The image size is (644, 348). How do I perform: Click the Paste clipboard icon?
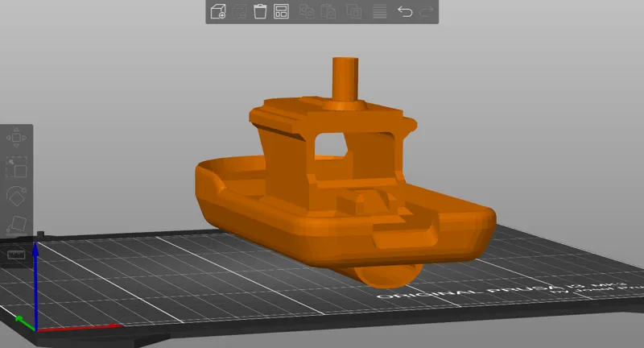pyautogui.click(x=328, y=11)
